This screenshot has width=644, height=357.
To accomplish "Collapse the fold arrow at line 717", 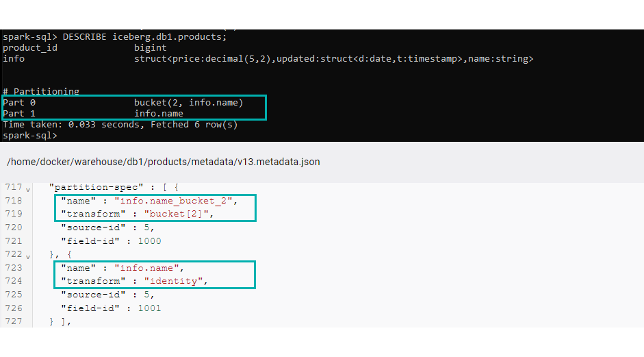I will tap(28, 190).
